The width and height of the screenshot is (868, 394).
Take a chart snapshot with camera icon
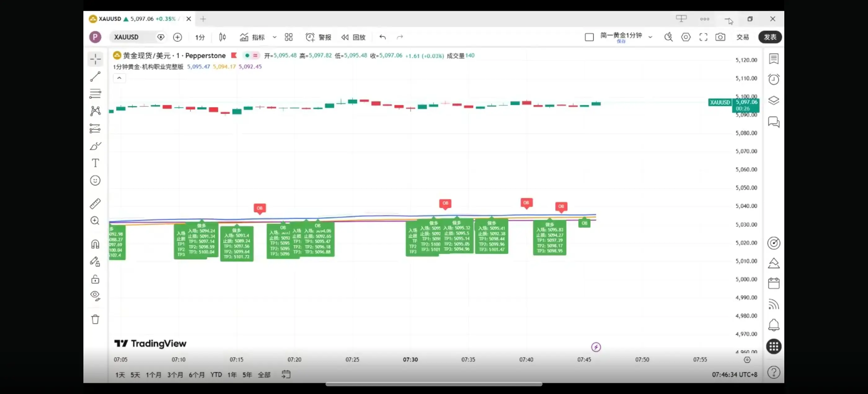(x=720, y=37)
